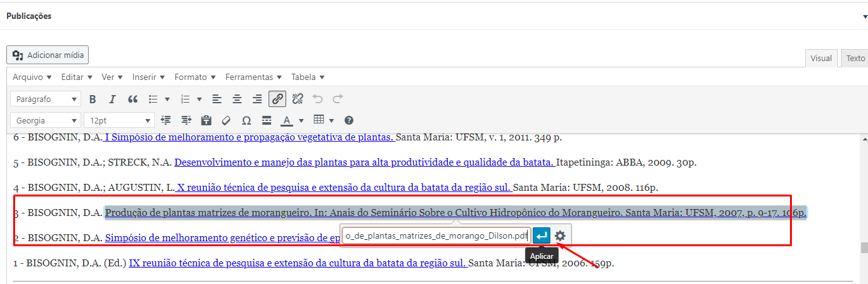The image size is (868, 284).
Task: Click the remove link icon
Action: click(x=298, y=99)
